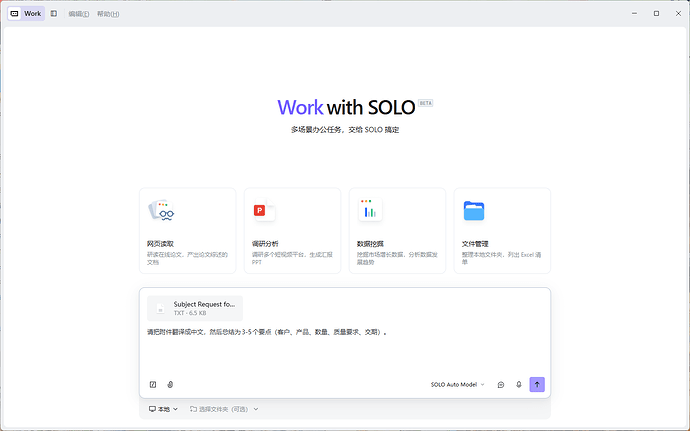690x431 pixels.
Task: Click the red PPT icon
Action: 264,210
